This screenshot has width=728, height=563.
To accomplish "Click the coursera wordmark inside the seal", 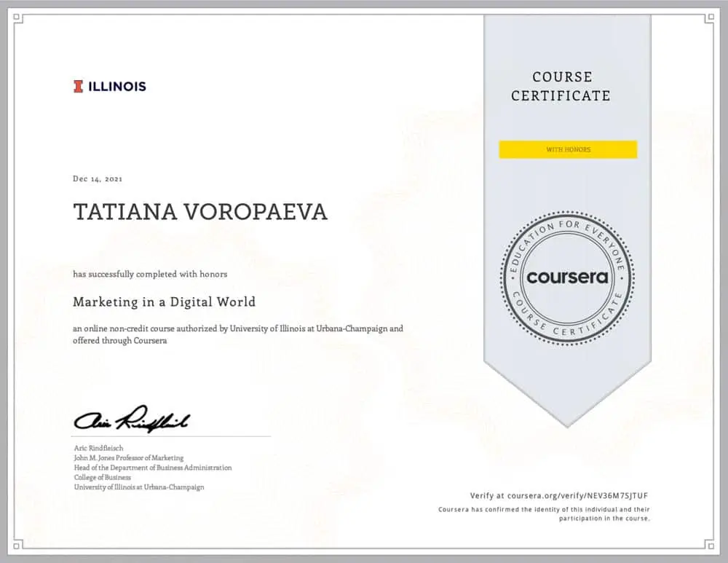I will [567, 277].
